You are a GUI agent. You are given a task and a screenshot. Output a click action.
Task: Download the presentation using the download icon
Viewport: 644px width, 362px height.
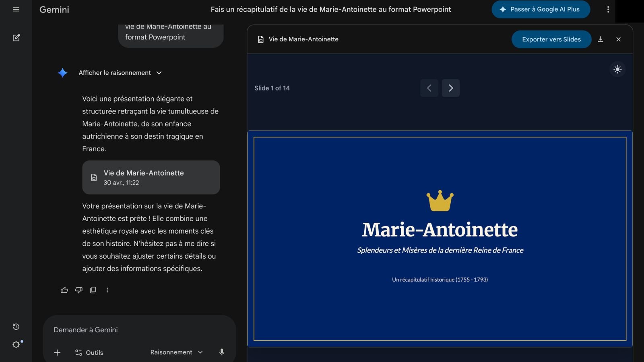pos(601,39)
